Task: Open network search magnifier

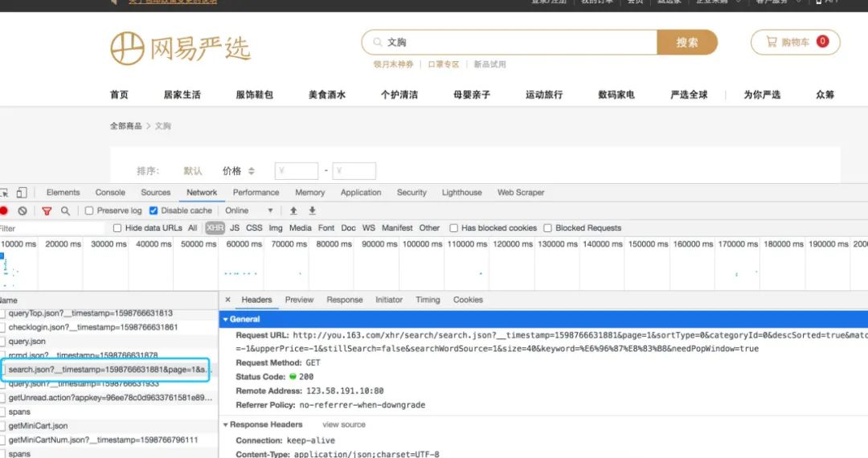Action: point(65,211)
